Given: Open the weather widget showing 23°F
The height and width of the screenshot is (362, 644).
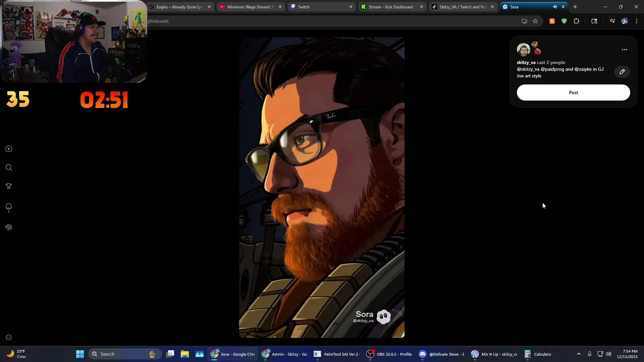Looking at the screenshot, I should pyautogui.click(x=16, y=354).
